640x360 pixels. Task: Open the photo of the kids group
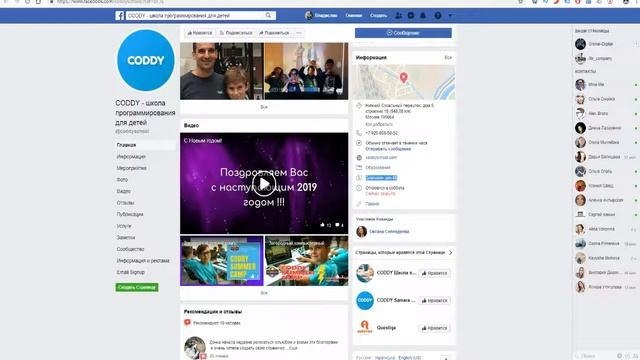(307, 71)
